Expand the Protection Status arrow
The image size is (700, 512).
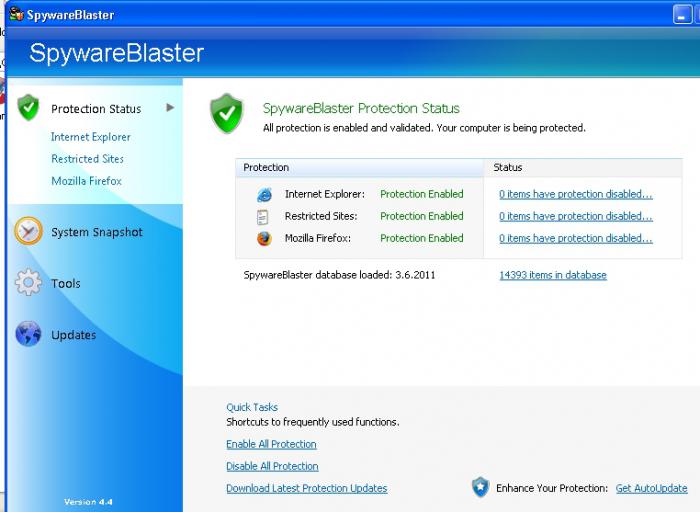tap(170, 107)
